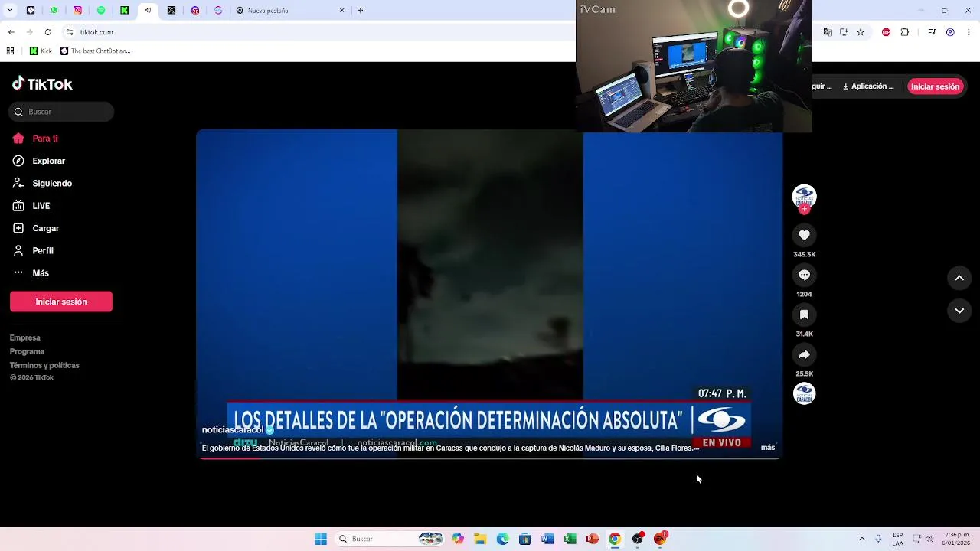Click top-right Iniciar sesión button

click(x=935, y=86)
